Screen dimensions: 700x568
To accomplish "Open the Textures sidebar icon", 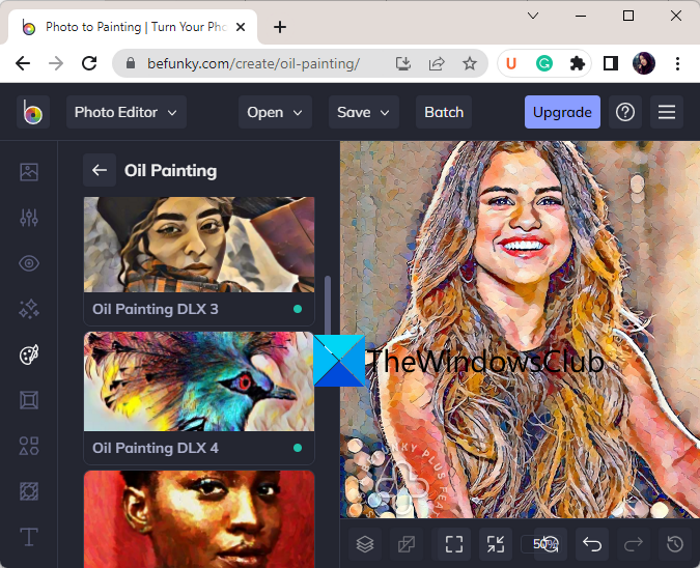I will 29,491.
